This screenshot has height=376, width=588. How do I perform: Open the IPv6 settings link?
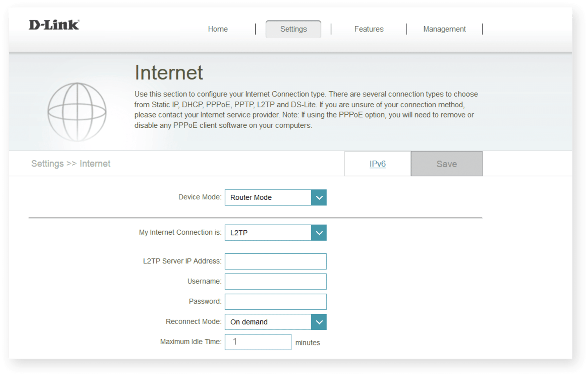pos(377,164)
